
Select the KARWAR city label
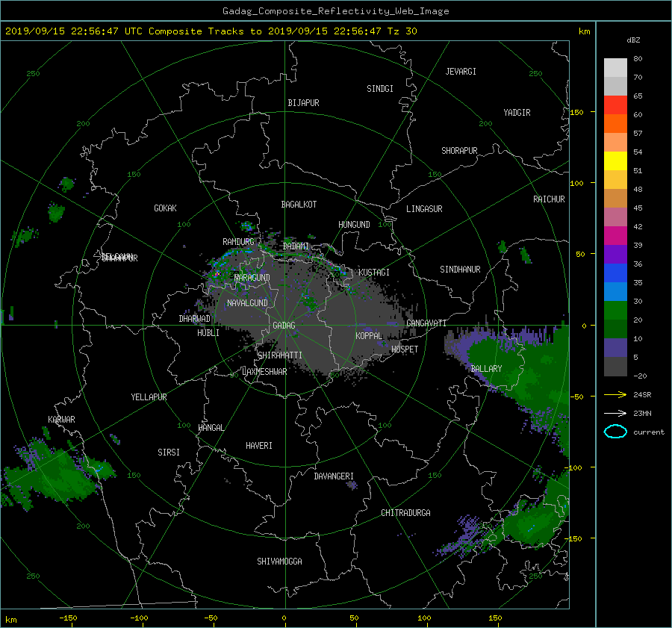pos(61,420)
